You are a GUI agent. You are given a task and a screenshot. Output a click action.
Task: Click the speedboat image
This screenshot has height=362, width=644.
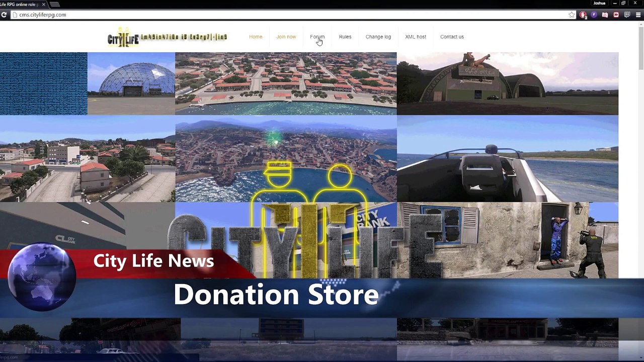click(x=508, y=159)
